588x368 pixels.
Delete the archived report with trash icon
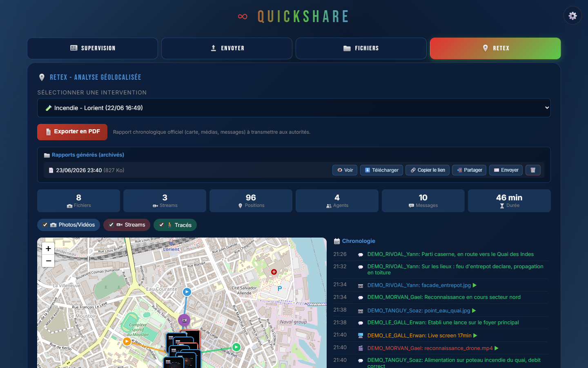coord(533,170)
